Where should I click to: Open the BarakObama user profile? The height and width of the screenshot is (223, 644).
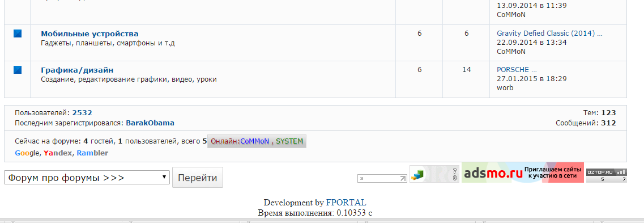pos(150,123)
